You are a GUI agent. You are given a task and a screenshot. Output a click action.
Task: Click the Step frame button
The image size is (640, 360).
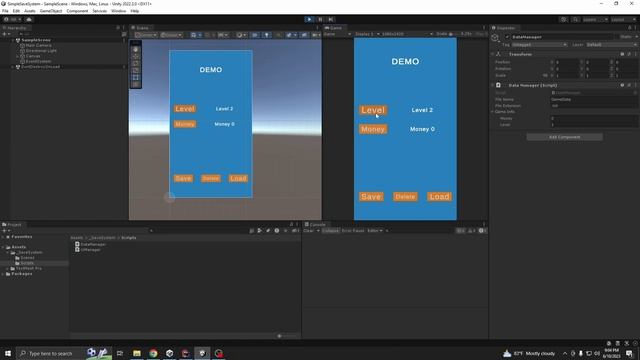pyautogui.click(x=331, y=19)
